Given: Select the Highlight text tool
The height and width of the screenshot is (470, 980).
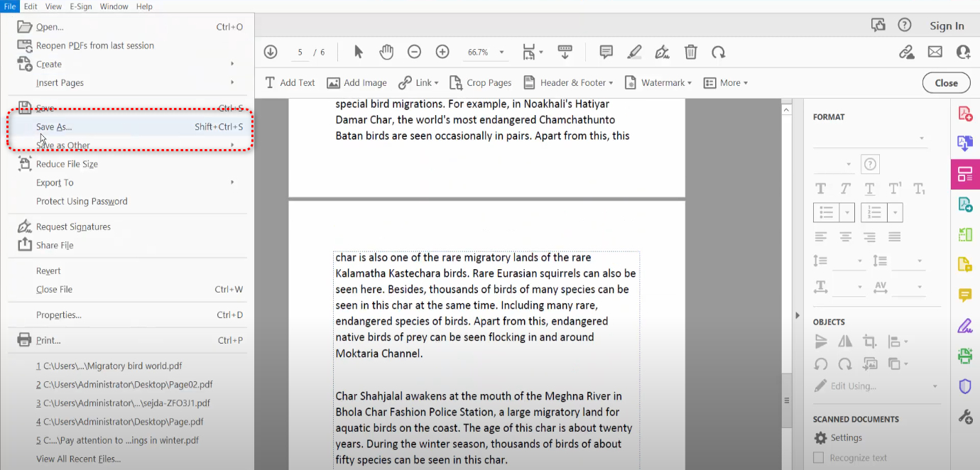Looking at the screenshot, I should coord(633,51).
